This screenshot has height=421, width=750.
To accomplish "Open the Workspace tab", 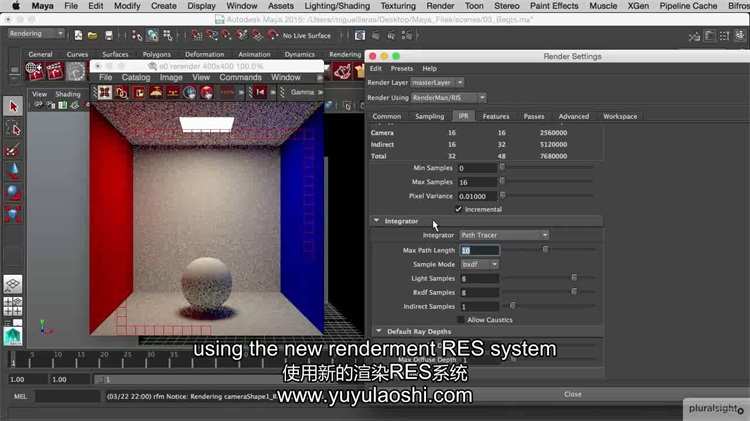I will point(620,116).
